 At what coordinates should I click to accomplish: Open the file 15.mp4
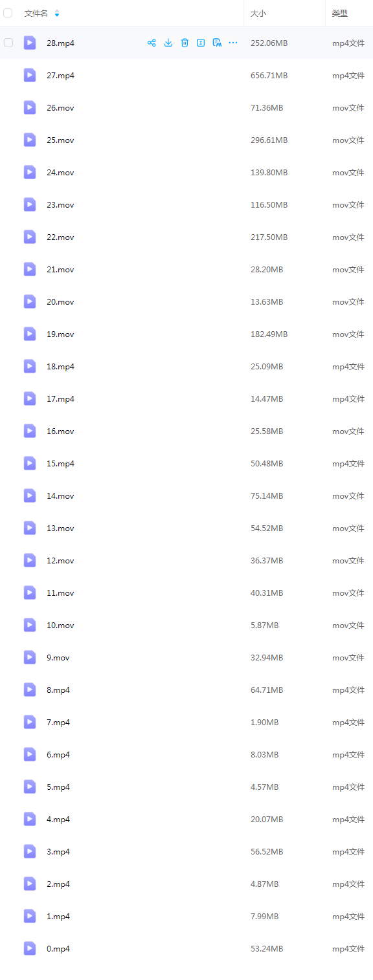(x=60, y=464)
